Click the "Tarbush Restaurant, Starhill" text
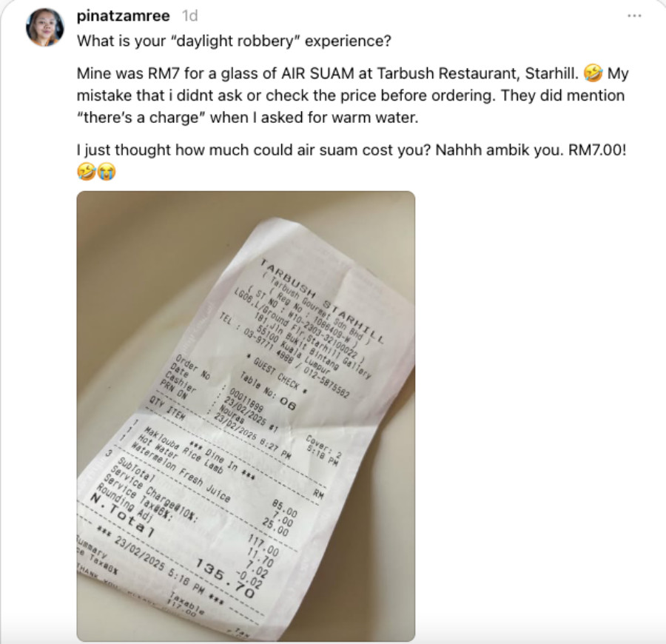This screenshot has width=666, height=644. [478, 73]
